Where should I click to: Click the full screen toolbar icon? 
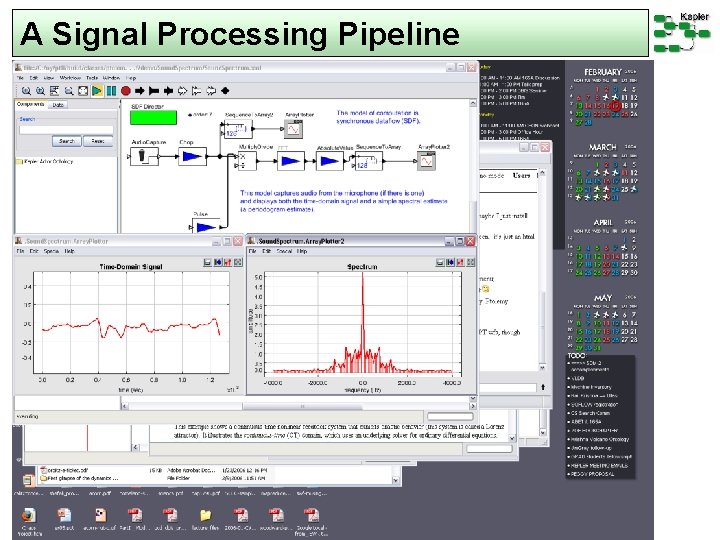tap(83, 91)
